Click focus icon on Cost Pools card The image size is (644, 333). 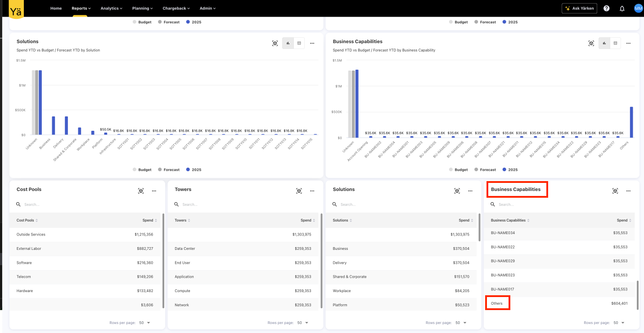click(141, 191)
